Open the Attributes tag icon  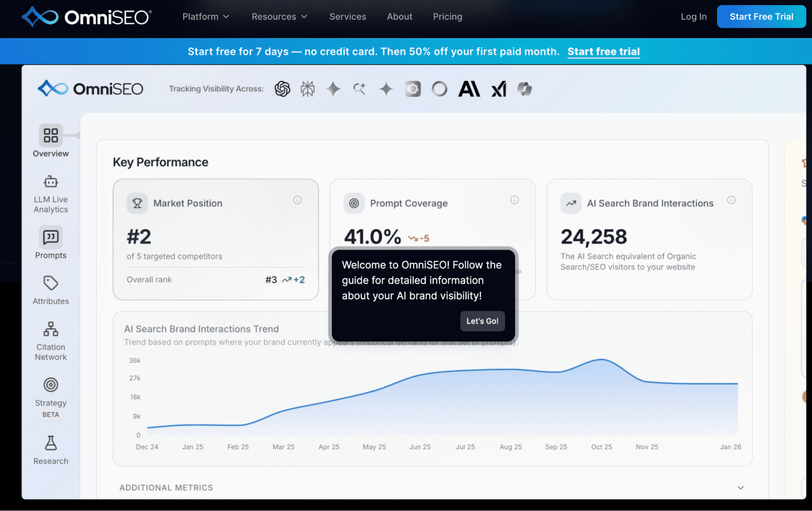(x=51, y=283)
